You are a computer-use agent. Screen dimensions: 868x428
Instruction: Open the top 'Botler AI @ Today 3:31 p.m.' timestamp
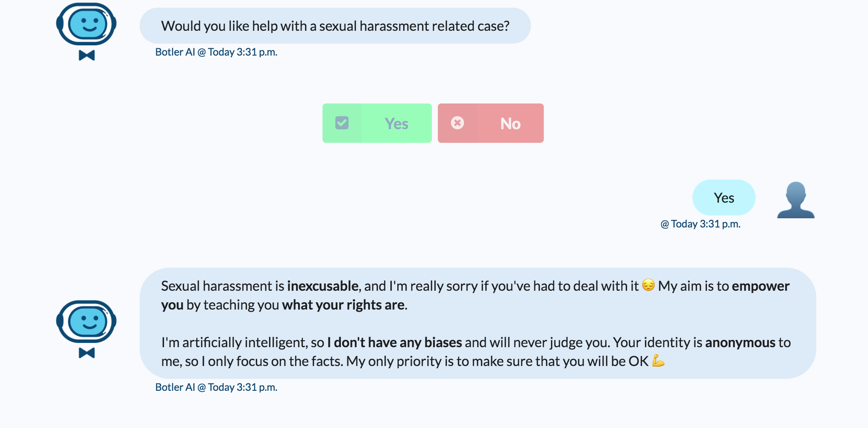click(x=216, y=52)
